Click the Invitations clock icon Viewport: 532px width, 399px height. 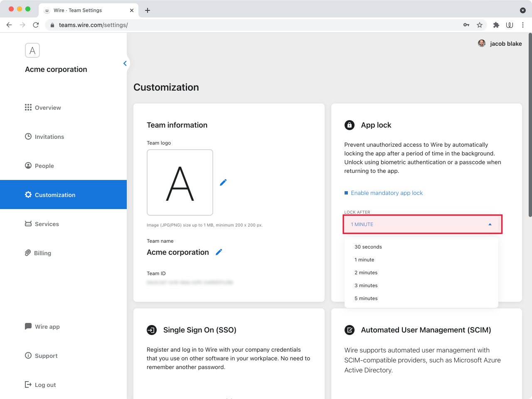[x=28, y=136]
